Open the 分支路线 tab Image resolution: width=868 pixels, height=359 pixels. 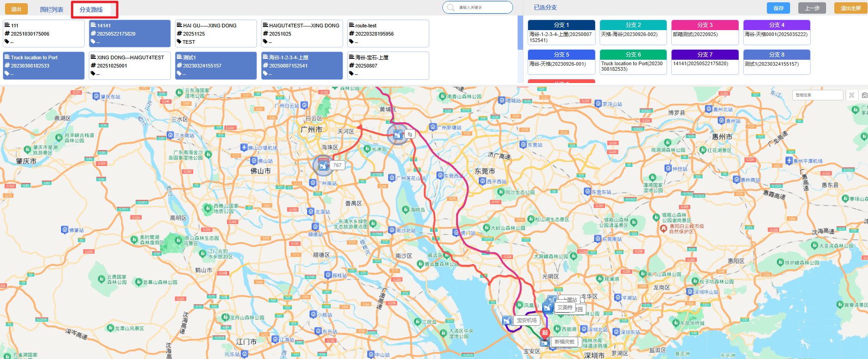pyautogui.click(x=91, y=9)
